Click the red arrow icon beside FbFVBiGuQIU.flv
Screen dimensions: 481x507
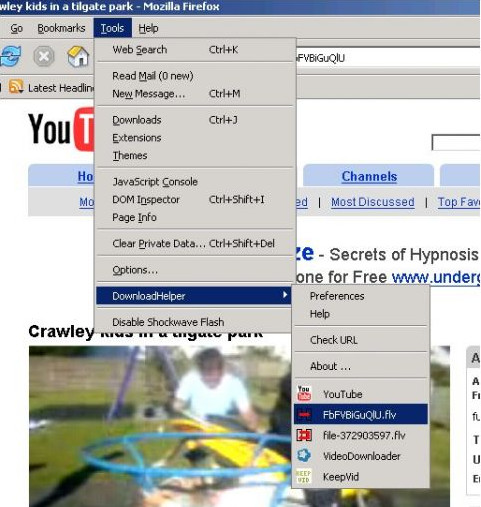tap(304, 414)
